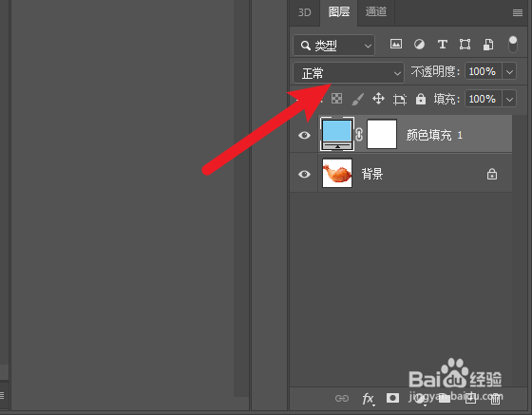Filter layers by type (T) layers
The width and height of the screenshot is (532, 415).
(x=442, y=45)
